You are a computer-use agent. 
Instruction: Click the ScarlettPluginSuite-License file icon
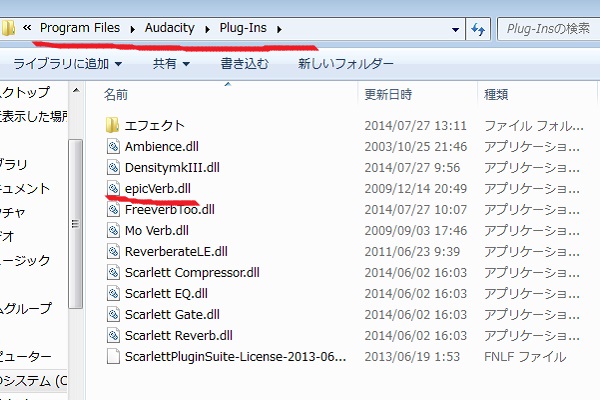(x=113, y=356)
